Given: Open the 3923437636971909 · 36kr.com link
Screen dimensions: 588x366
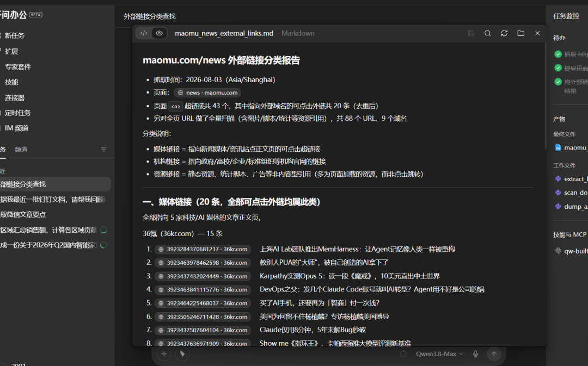Looking at the screenshot, I should coord(203,343).
